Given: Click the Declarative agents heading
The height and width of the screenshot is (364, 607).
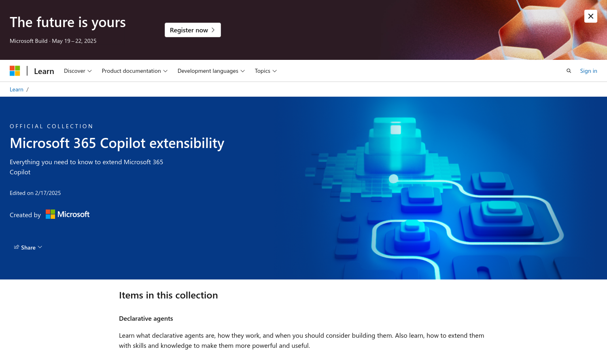Looking at the screenshot, I should [146, 318].
